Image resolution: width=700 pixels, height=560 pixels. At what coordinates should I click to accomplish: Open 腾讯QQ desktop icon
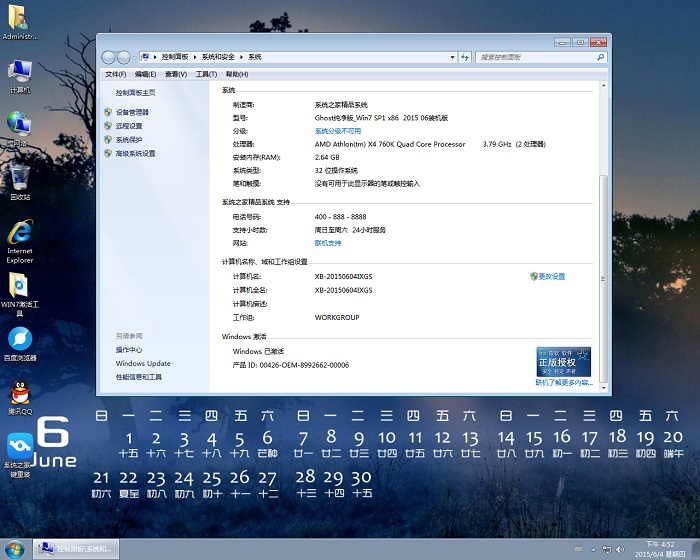(20, 394)
